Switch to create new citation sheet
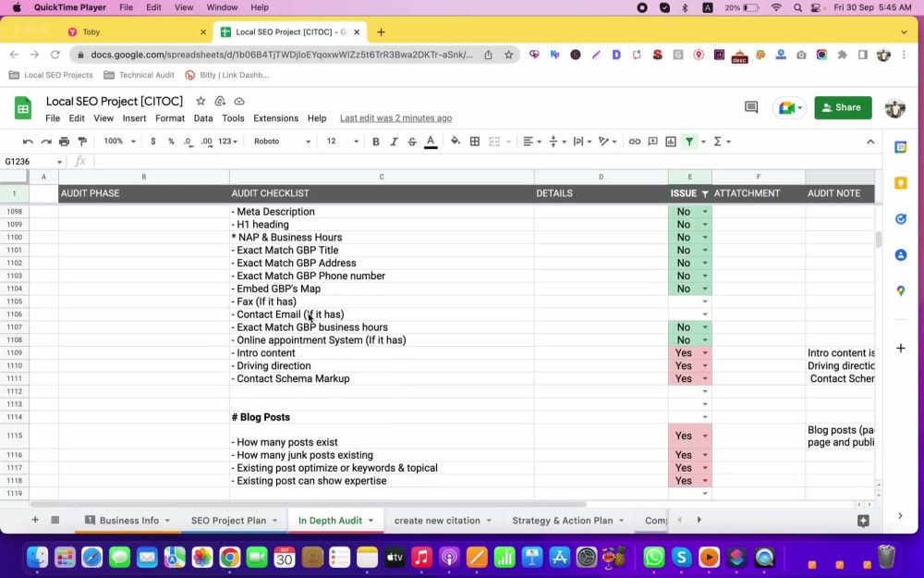The width and height of the screenshot is (924, 578). pyautogui.click(x=437, y=520)
